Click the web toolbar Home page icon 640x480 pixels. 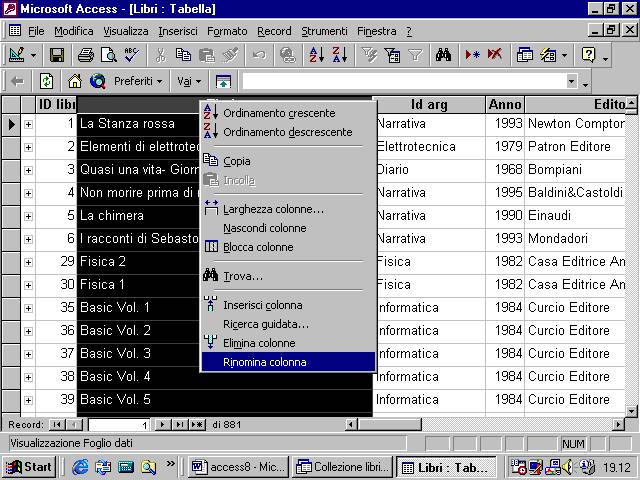pyautogui.click(x=75, y=81)
